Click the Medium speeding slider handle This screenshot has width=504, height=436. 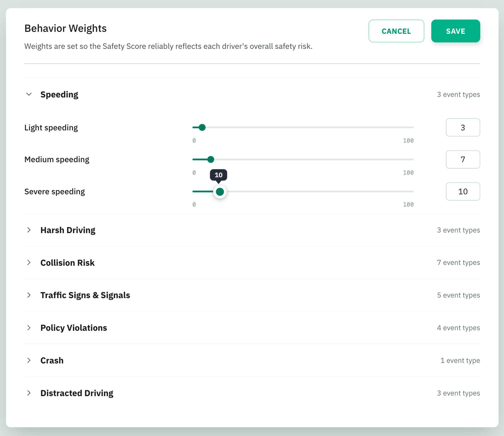click(211, 159)
